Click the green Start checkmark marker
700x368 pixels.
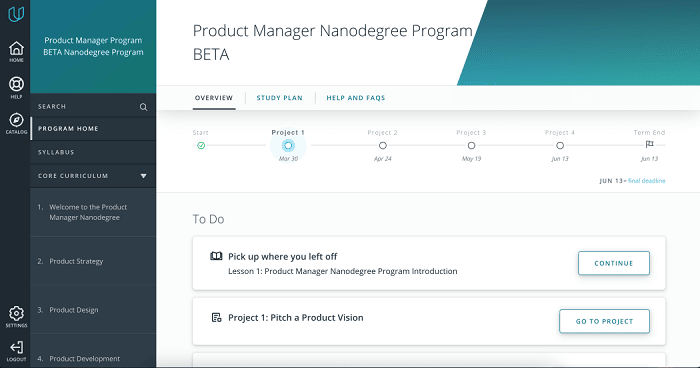(201, 146)
